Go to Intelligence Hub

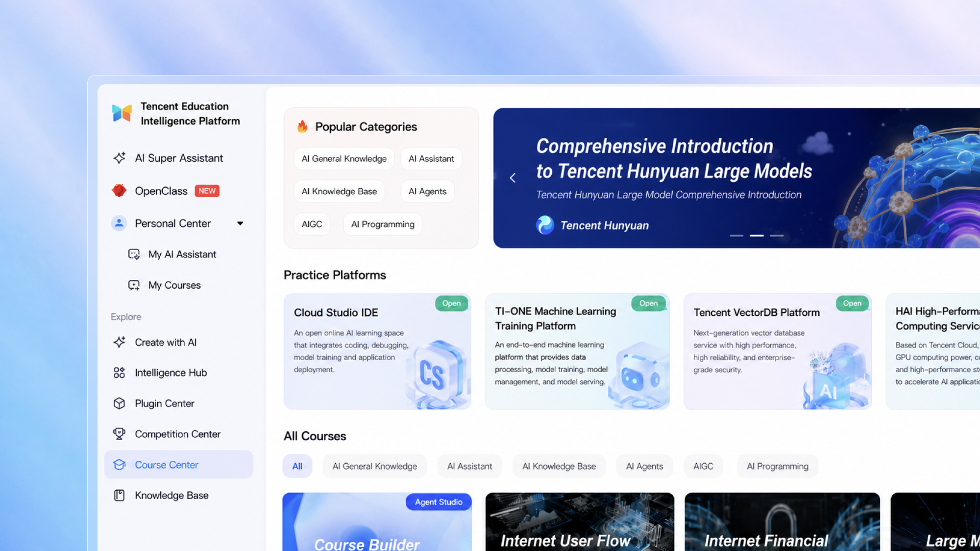pos(179,373)
